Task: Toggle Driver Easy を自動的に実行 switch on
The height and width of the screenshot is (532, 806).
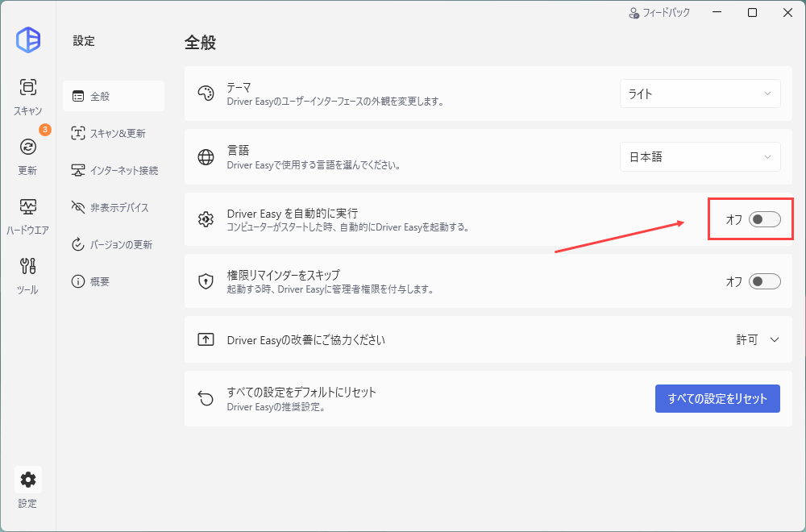Action: tap(764, 219)
